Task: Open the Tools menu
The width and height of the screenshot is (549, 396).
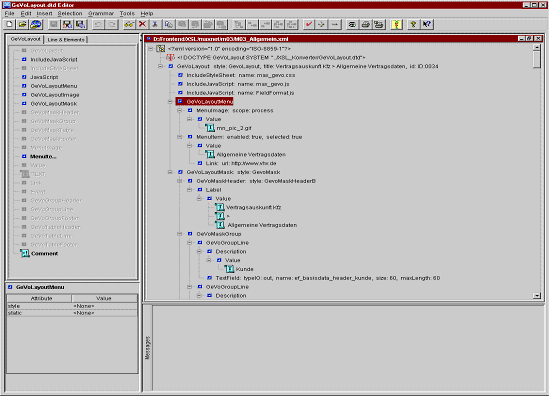Action: click(x=127, y=13)
